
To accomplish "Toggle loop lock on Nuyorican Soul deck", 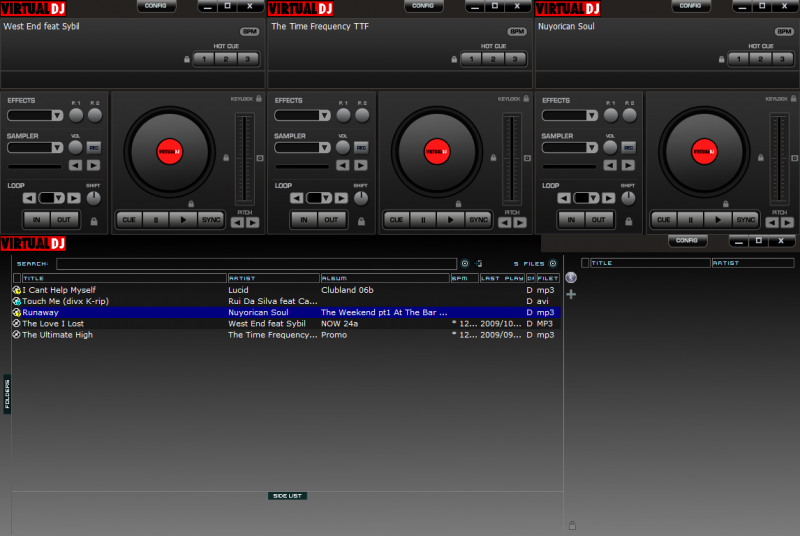I will [629, 221].
